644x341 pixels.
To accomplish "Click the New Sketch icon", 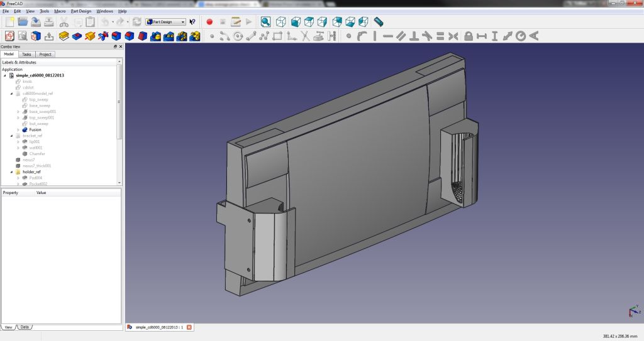I will click(9, 36).
